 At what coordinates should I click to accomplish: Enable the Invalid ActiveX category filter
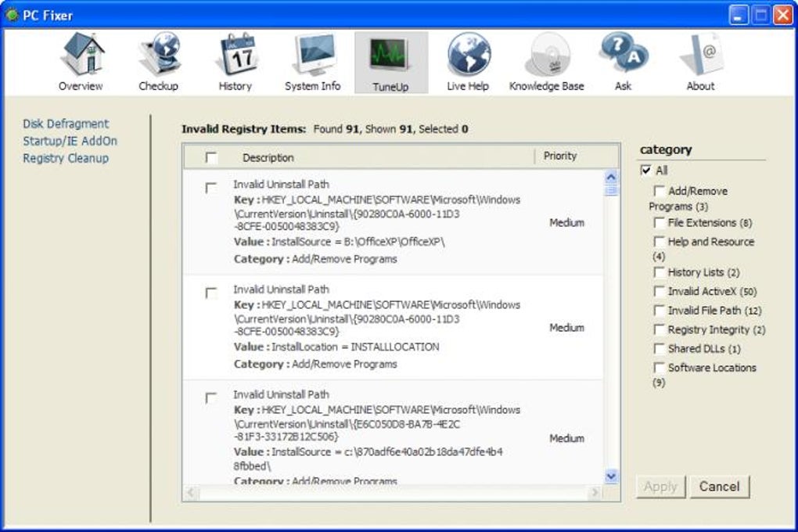[659, 291]
